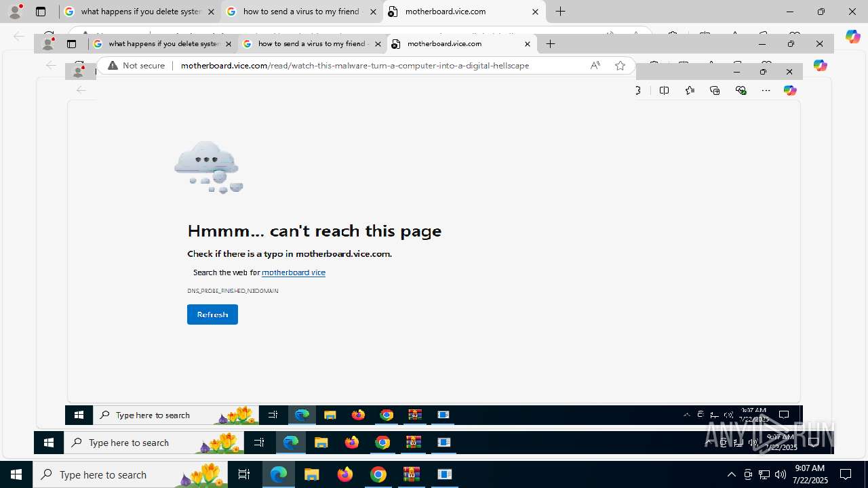Switch to 'how to send a virus' middle-window tab

312,43
